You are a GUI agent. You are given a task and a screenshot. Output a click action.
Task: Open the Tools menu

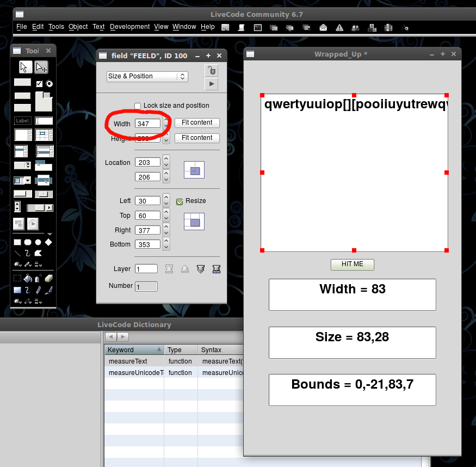(x=56, y=27)
